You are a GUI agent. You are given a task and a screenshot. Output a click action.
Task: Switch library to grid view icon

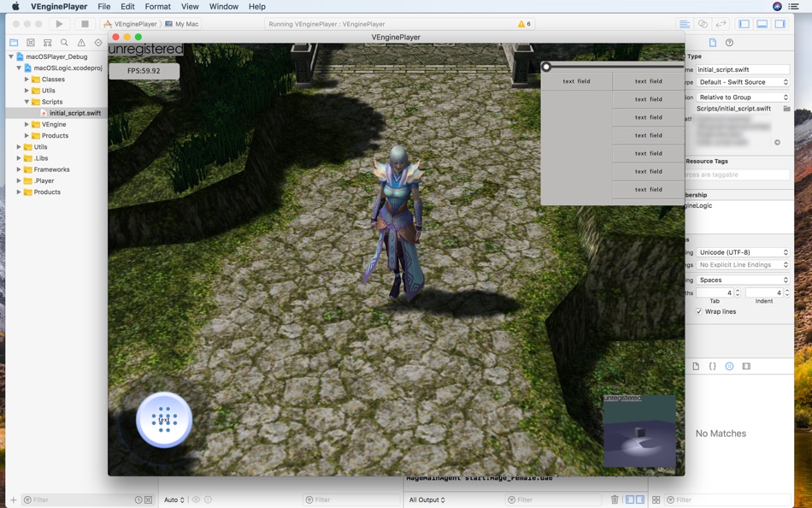[x=656, y=499]
